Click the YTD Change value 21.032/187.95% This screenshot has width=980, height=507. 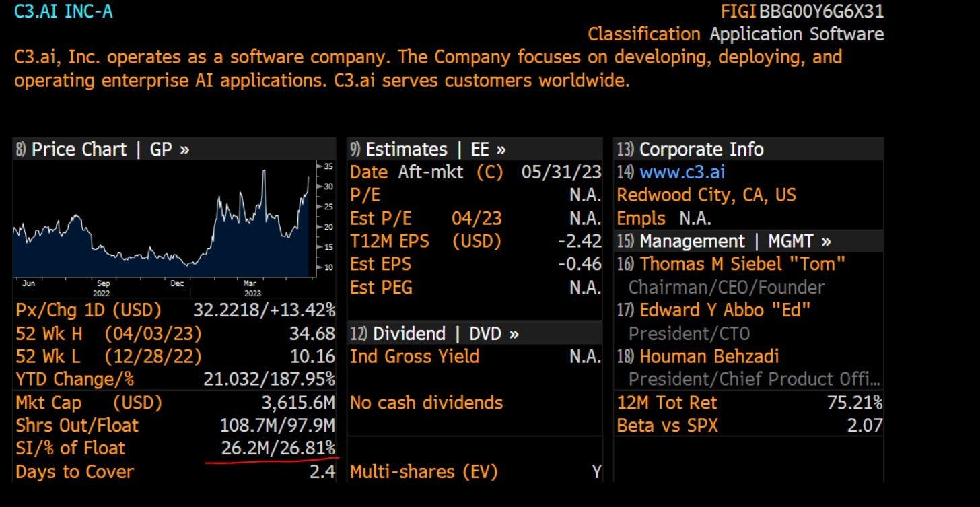pos(269,380)
